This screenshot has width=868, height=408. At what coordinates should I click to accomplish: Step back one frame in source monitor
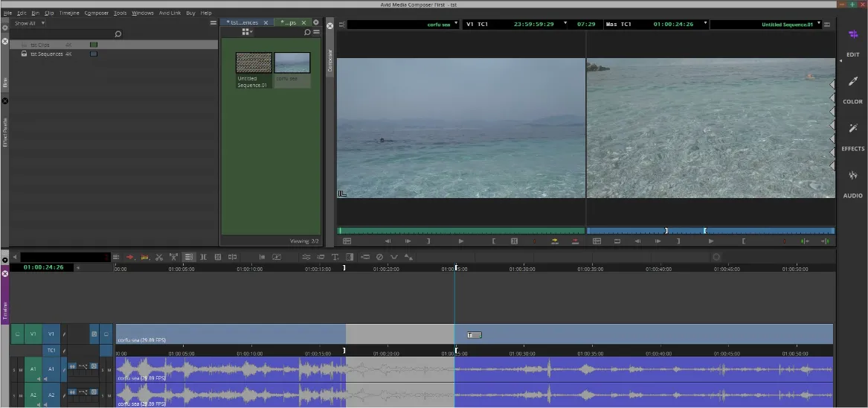coord(388,241)
